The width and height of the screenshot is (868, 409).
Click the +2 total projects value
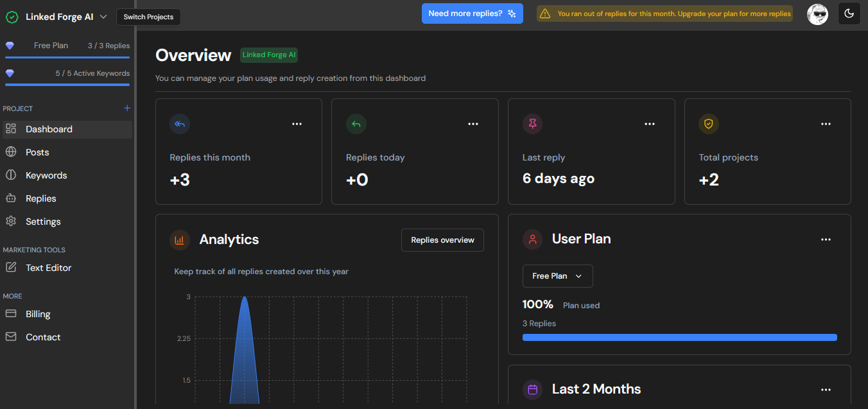click(709, 180)
